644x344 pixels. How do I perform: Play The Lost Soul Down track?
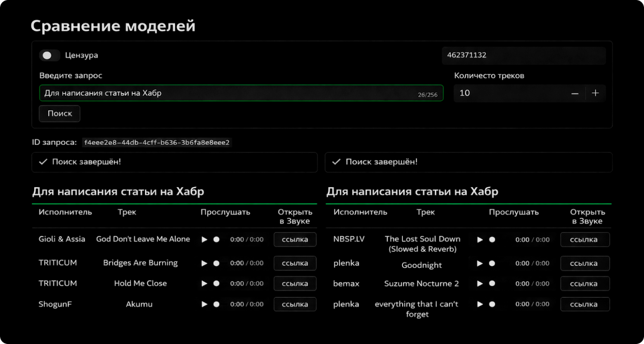point(480,240)
